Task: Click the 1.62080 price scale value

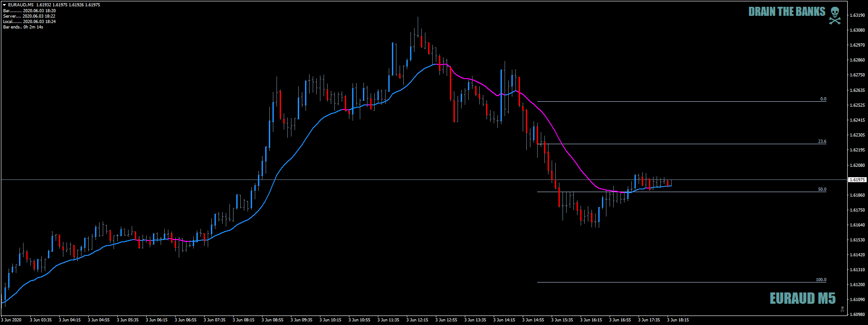Action: click(858, 165)
